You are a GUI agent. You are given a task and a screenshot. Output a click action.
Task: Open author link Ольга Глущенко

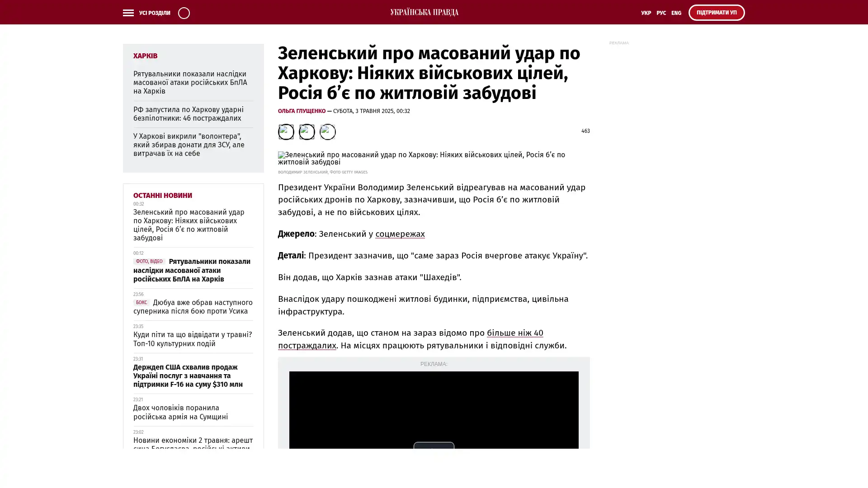pyautogui.click(x=302, y=111)
